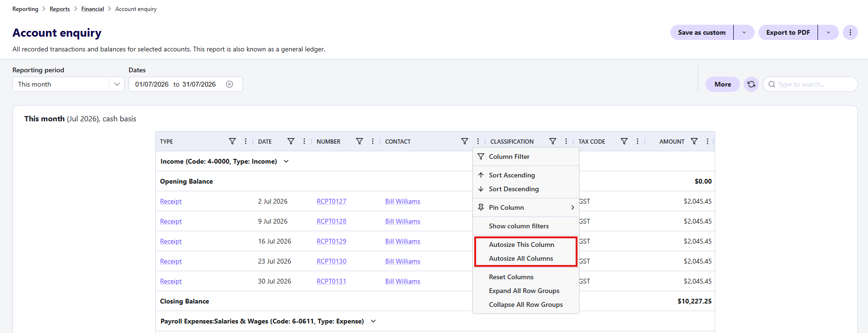868x333 pixels.
Task: Open TYPE column options menu
Action: tap(246, 141)
